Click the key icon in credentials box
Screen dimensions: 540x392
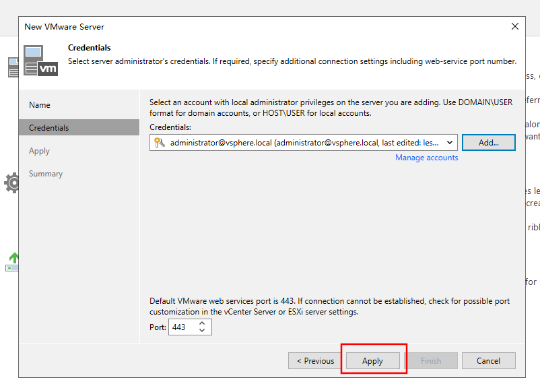point(159,143)
